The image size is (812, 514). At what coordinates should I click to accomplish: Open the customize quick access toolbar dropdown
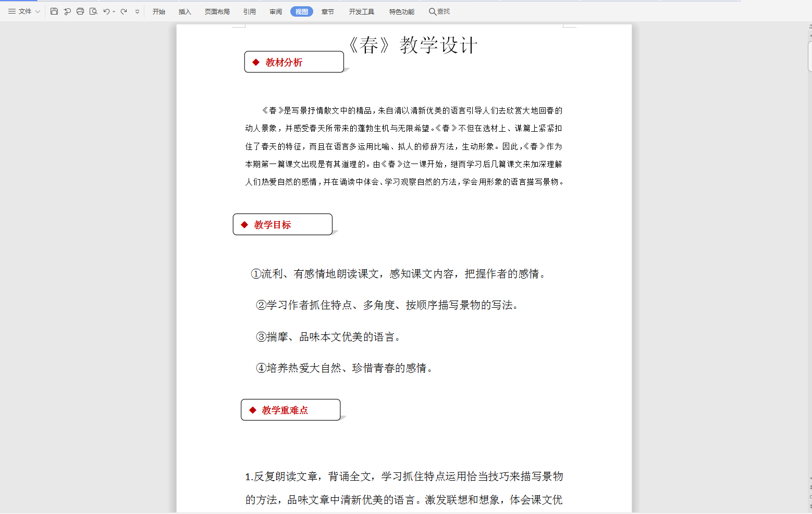tap(137, 12)
